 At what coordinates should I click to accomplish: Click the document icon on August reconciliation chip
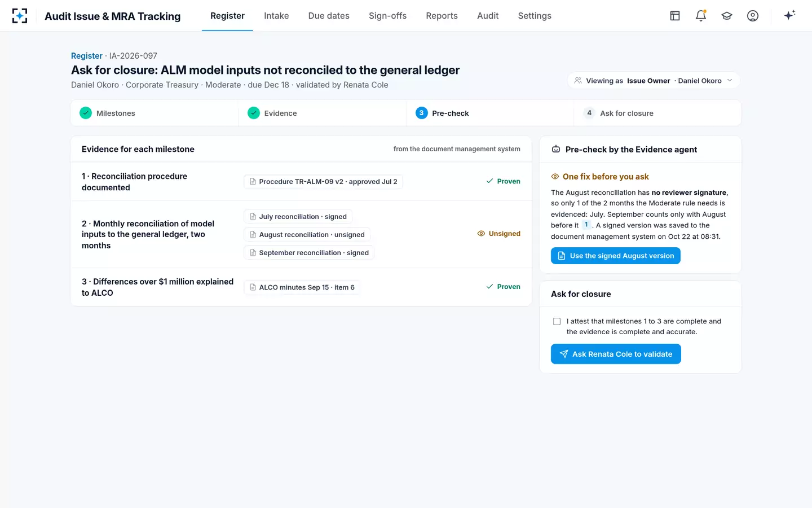[253, 235]
